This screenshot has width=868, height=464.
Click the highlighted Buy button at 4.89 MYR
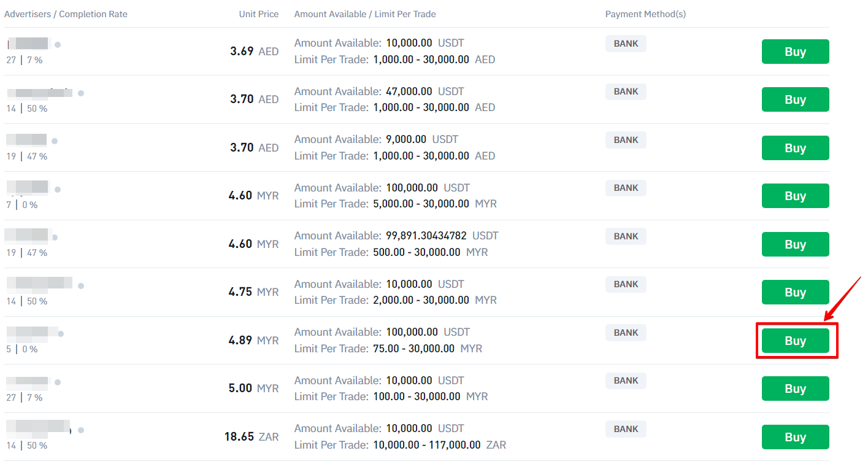(795, 341)
